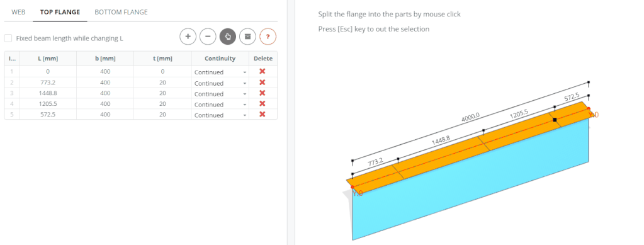Click the 1448.8 length cell in row 3
Image resolution: width=644 pixels, height=245 pixels.
(x=48, y=94)
